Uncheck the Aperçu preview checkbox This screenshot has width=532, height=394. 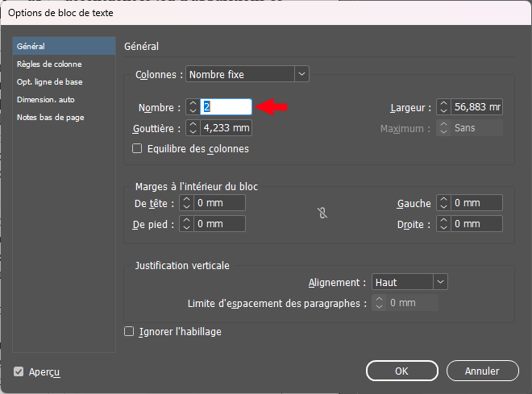coord(19,371)
